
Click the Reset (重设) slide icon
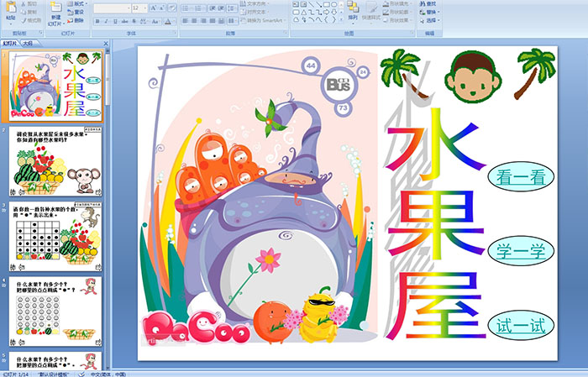click(x=71, y=12)
